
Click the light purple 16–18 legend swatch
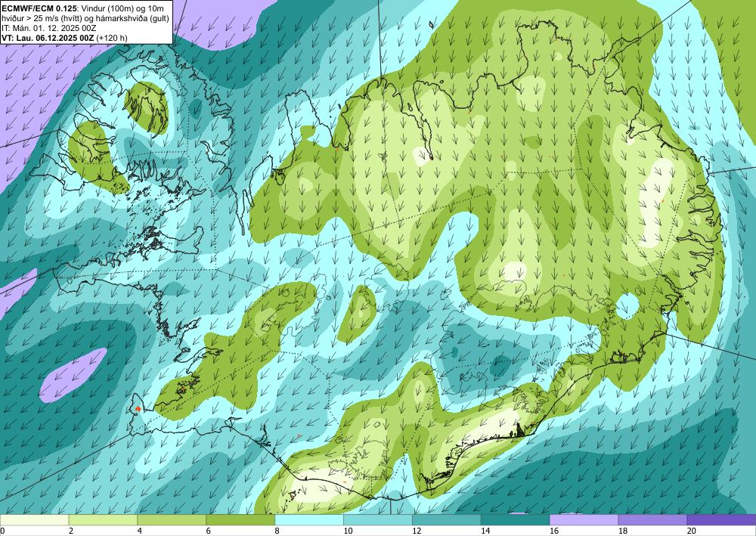[584, 520]
